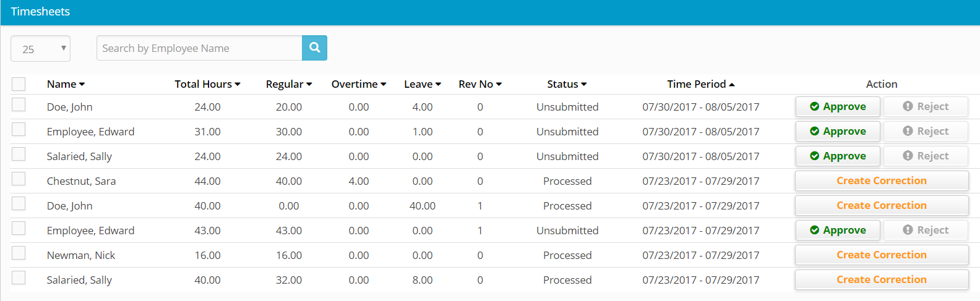980x301 pixels.
Task: Sort by Regular hours column
Action: click(x=288, y=84)
